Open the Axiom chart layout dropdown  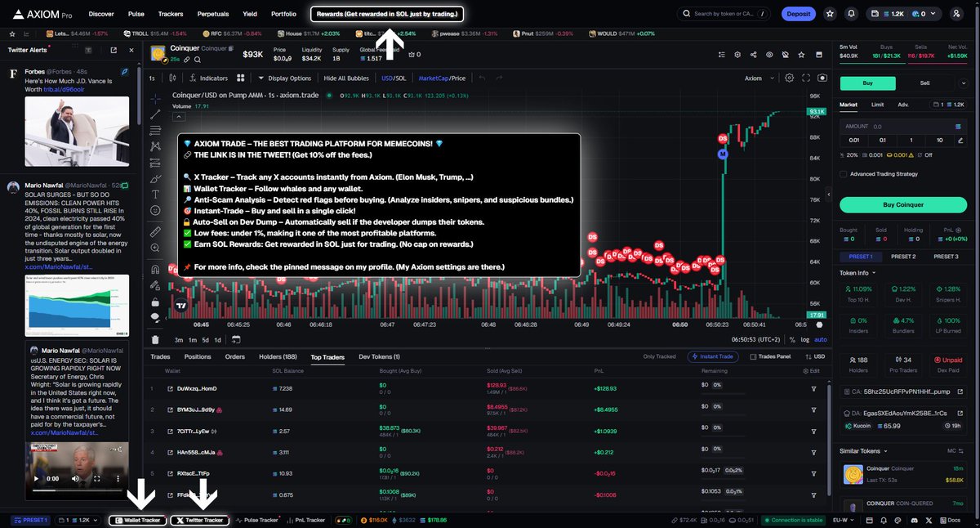tap(757, 78)
